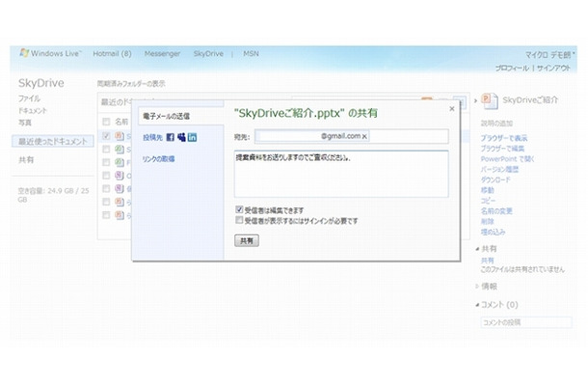
Task: Open Hotmail (8) in the header
Action: 112,54
